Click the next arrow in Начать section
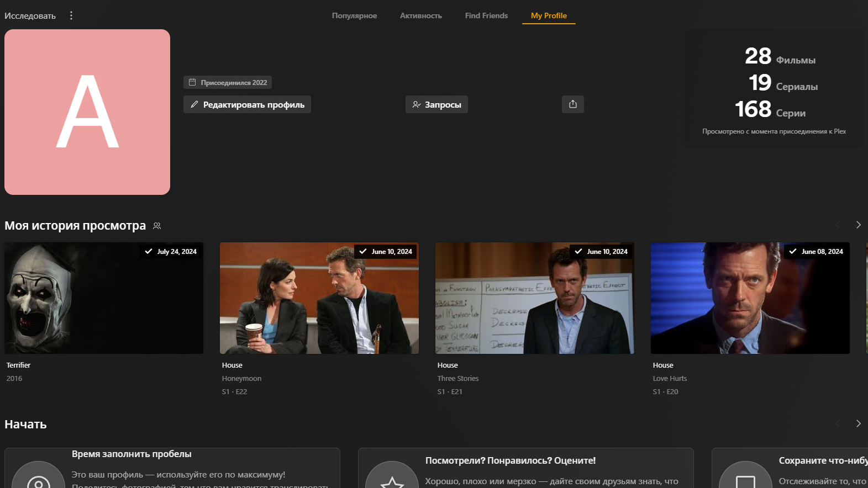This screenshot has height=488, width=868. 858,423
